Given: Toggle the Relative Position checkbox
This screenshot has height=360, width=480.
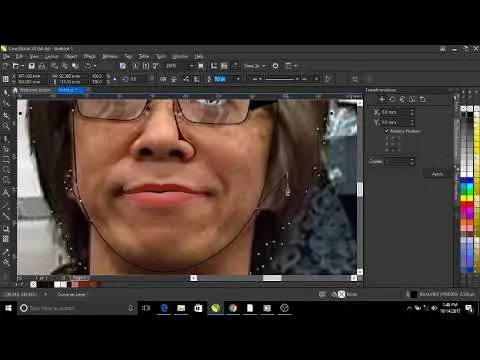Looking at the screenshot, I should pos(387,131).
